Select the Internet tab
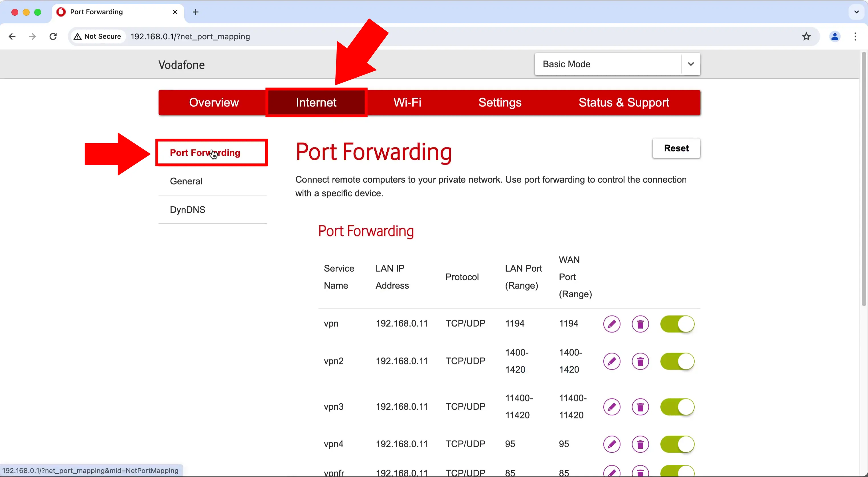Image resolution: width=868 pixels, height=477 pixels. [316, 102]
